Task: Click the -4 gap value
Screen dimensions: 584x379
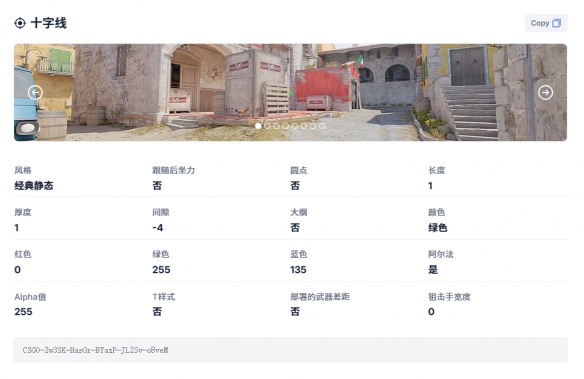Action: click(158, 227)
